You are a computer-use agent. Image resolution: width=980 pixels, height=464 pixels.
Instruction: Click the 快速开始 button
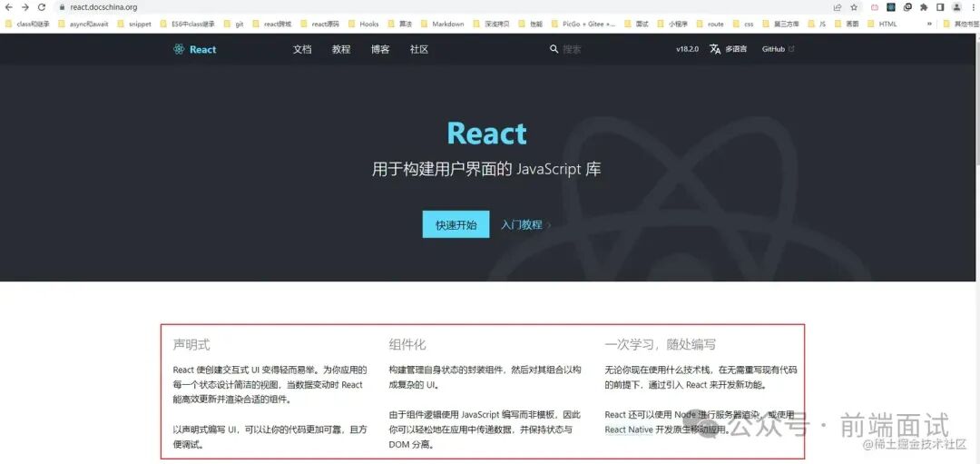click(x=456, y=224)
